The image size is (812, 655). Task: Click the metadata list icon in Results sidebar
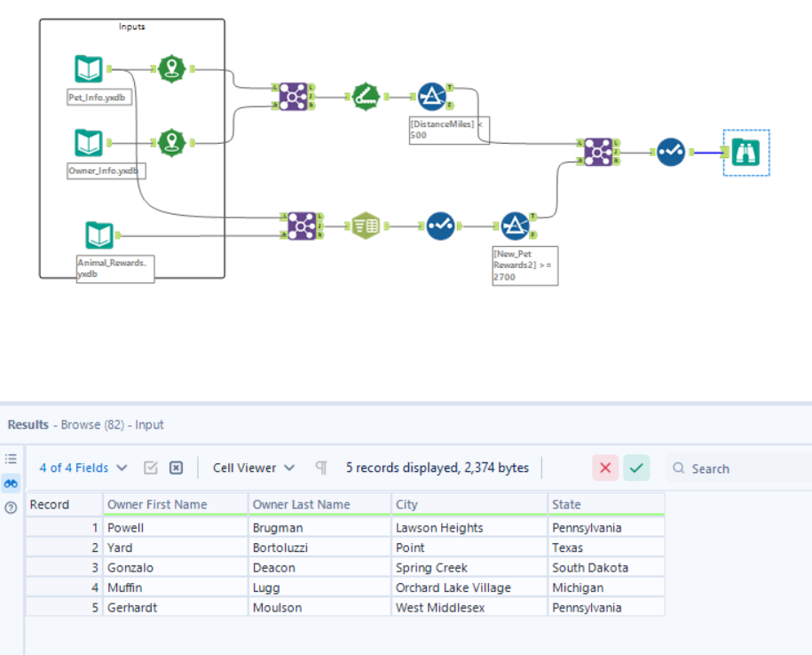click(x=11, y=459)
